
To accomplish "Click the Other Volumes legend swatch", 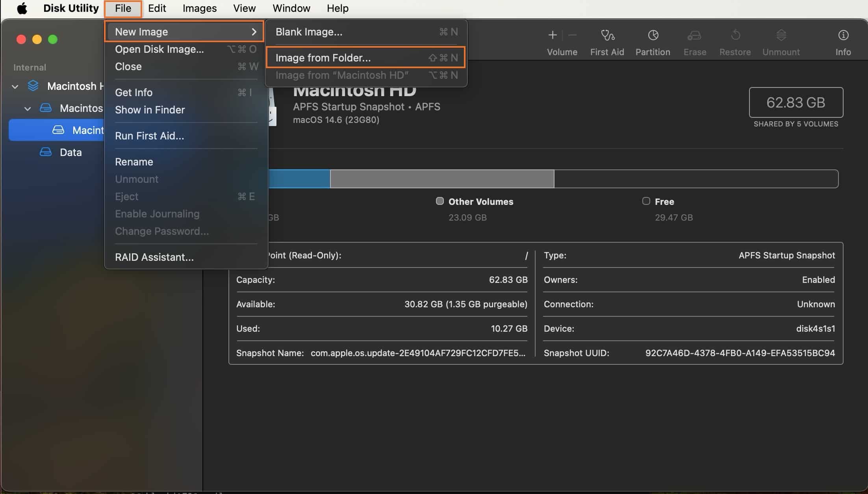I will tap(440, 201).
